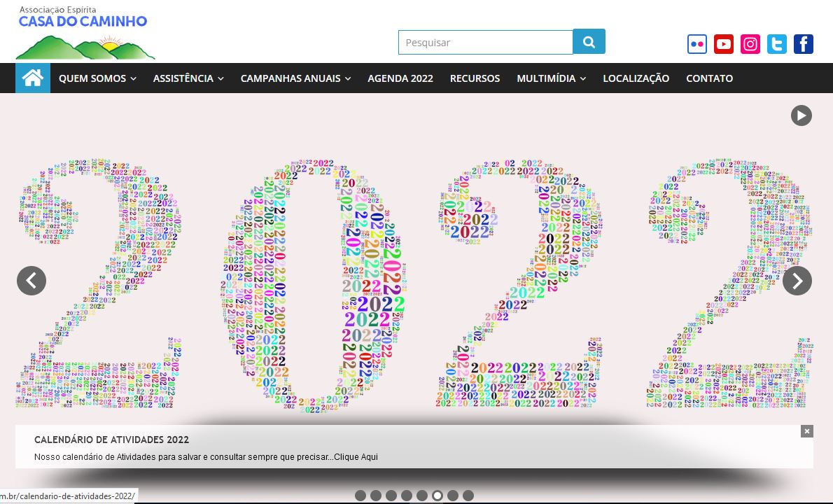Open the Contato menu item

coord(709,78)
